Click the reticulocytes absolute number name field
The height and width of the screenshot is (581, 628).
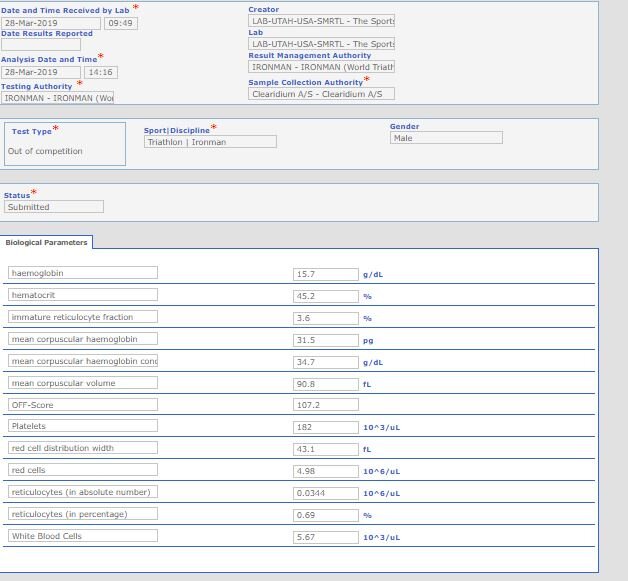coord(83,492)
